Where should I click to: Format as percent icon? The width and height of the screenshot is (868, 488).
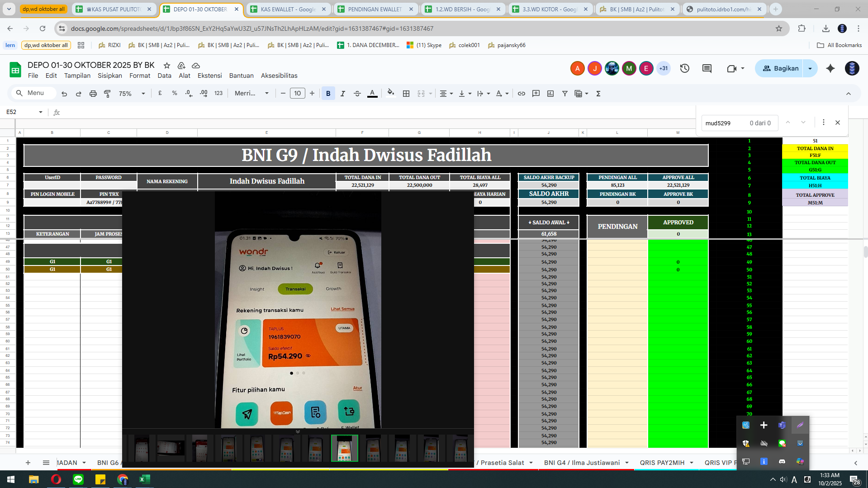[x=175, y=93]
